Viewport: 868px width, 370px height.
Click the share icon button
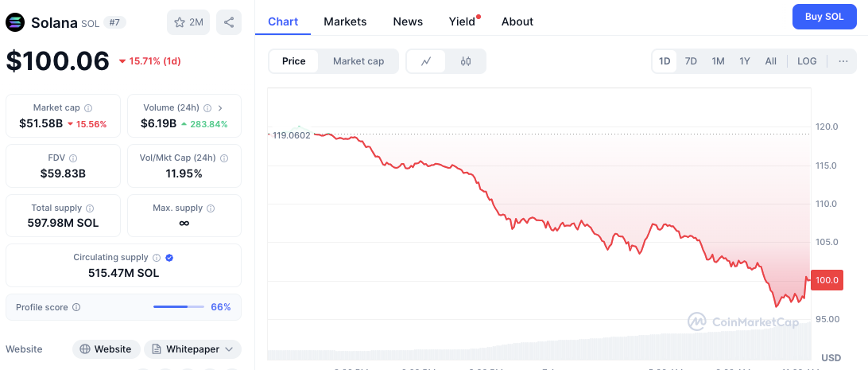[x=229, y=22]
